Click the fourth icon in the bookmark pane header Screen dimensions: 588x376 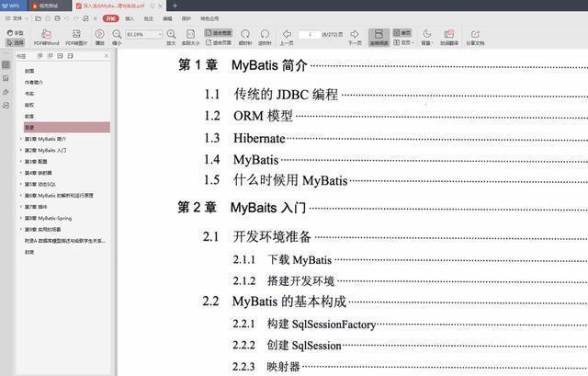(70, 56)
